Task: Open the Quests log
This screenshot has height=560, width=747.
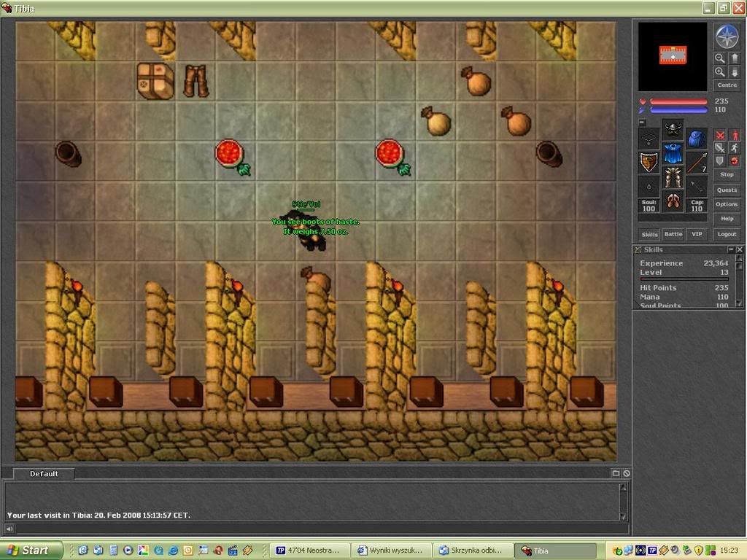Action: coord(727,190)
